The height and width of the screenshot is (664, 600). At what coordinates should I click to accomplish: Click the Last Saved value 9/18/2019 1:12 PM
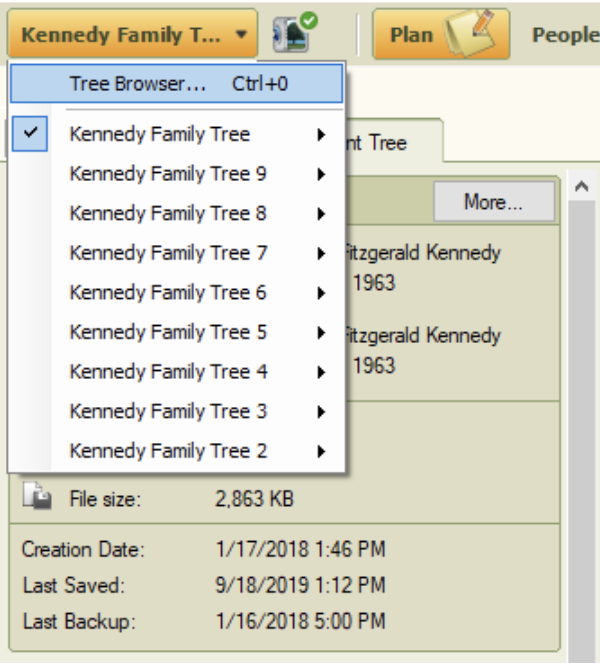pyautogui.click(x=301, y=585)
